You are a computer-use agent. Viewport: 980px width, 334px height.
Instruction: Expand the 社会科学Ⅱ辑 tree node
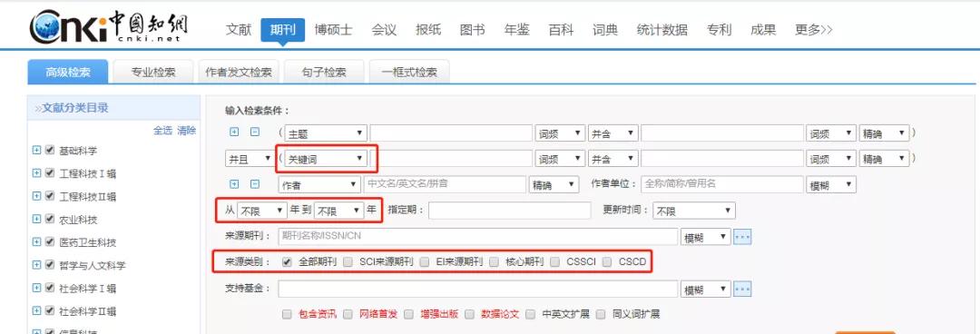pos(36,311)
